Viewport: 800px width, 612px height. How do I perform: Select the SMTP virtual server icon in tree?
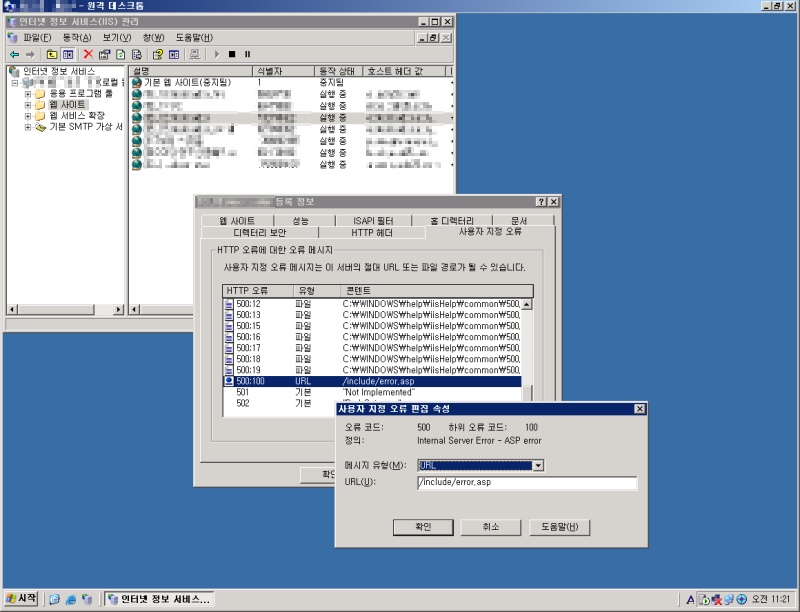pyautogui.click(x=40, y=127)
